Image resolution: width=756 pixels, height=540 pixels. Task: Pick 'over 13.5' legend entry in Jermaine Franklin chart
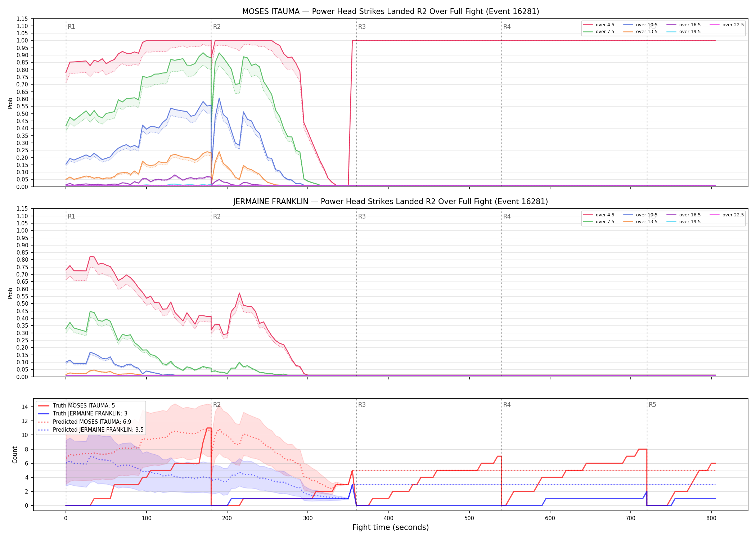640,222
